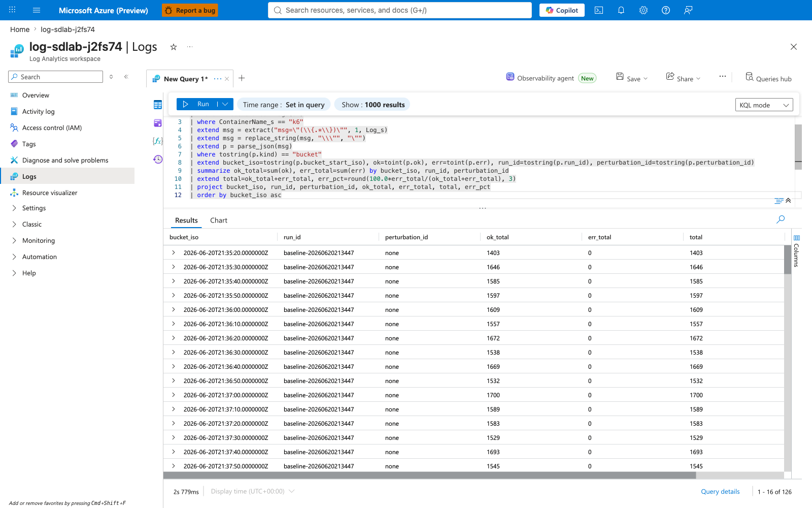Open the Azure portal hamburger menu
The image size is (812, 508).
click(x=37, y=10)
